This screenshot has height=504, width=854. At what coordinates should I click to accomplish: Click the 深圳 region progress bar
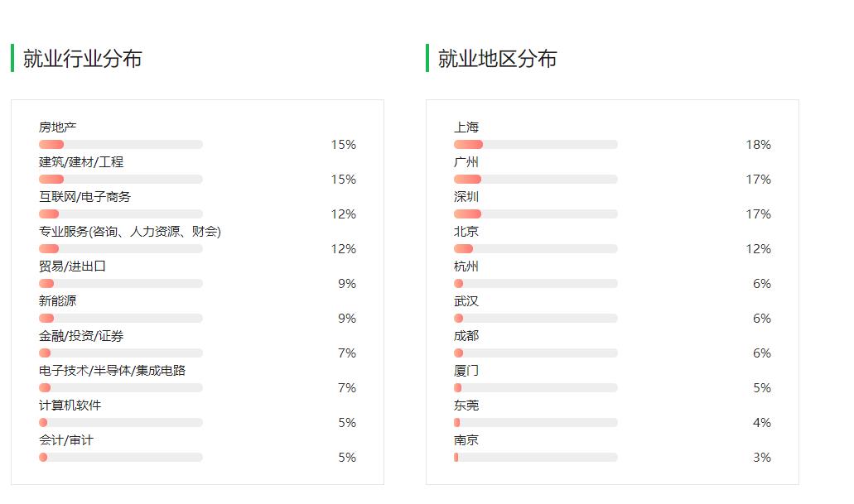535,214
